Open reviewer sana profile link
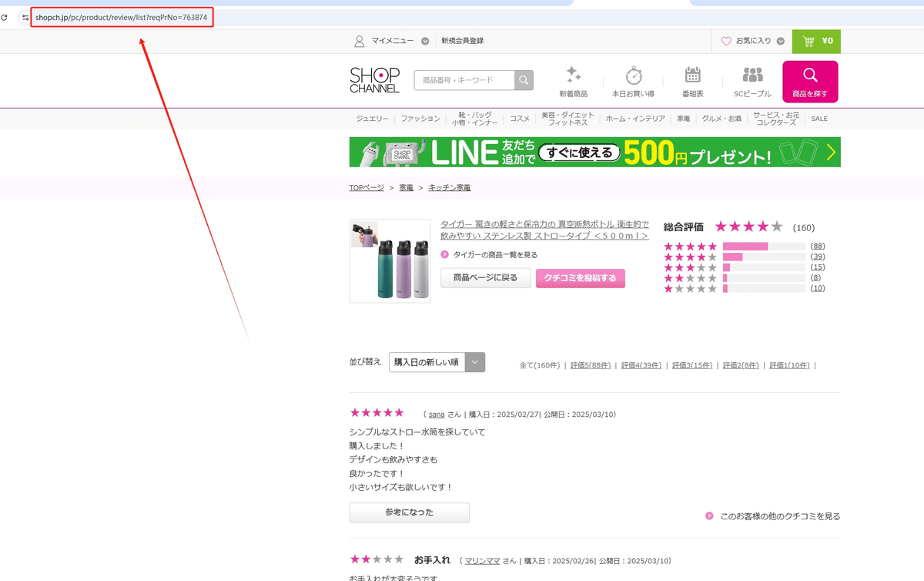This screenshot has height=581, width=924. [437, 414]
